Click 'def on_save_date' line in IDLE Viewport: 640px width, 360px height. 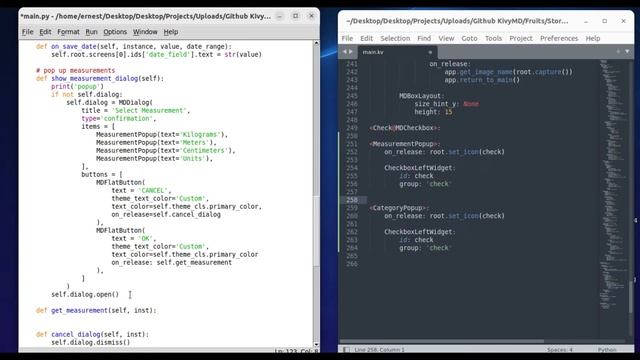[x=133, y=47]
